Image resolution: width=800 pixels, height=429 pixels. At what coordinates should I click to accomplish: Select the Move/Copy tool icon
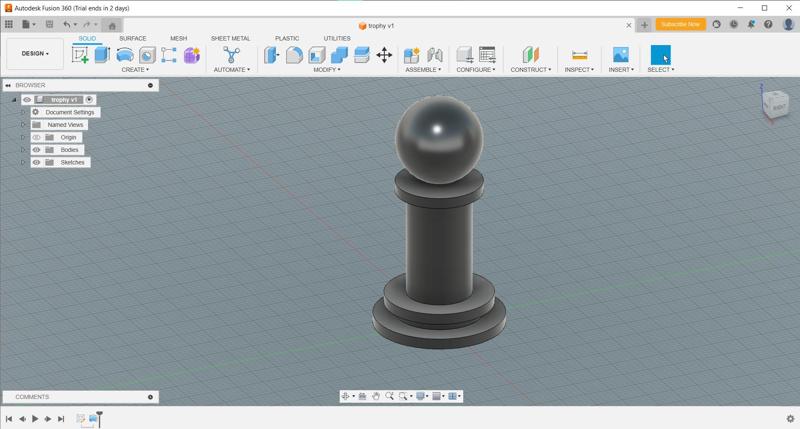pyautogui.click(x=384, y=55)
